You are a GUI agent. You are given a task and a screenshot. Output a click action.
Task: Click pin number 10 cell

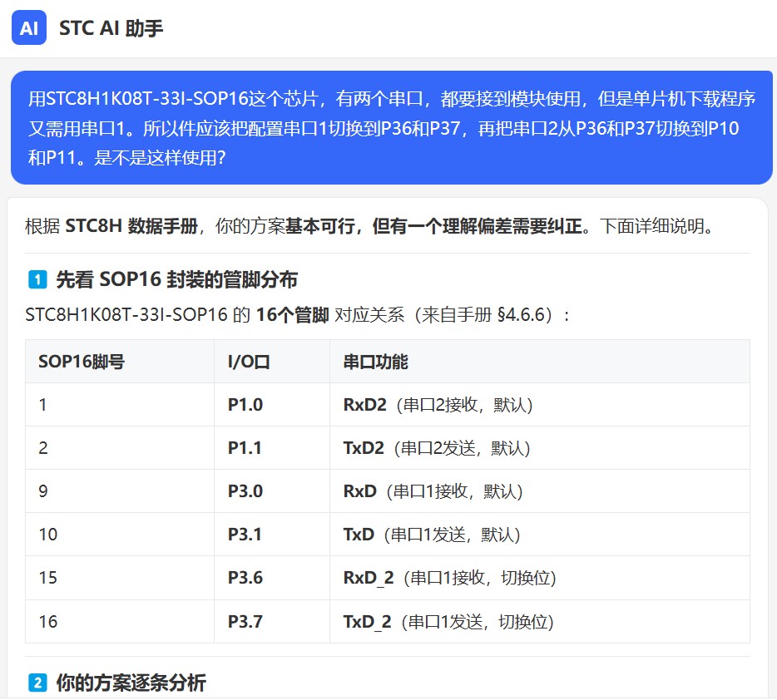click(x=120, y=535)
